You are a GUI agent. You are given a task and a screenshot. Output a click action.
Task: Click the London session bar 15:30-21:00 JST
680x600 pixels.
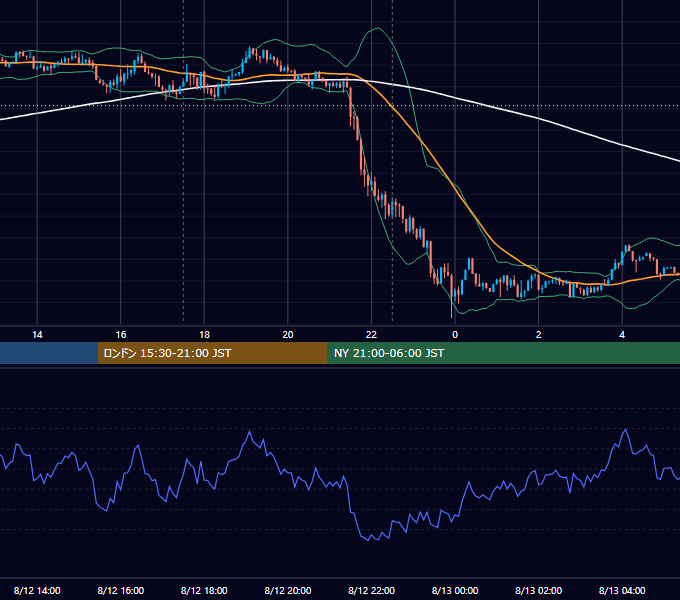[x=212, y=353]
